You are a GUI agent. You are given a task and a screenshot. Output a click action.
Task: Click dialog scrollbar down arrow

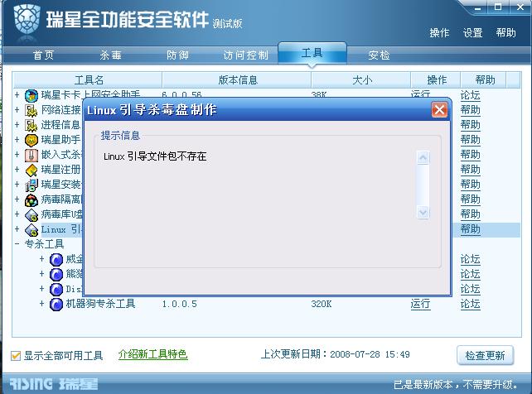point(423,213)
